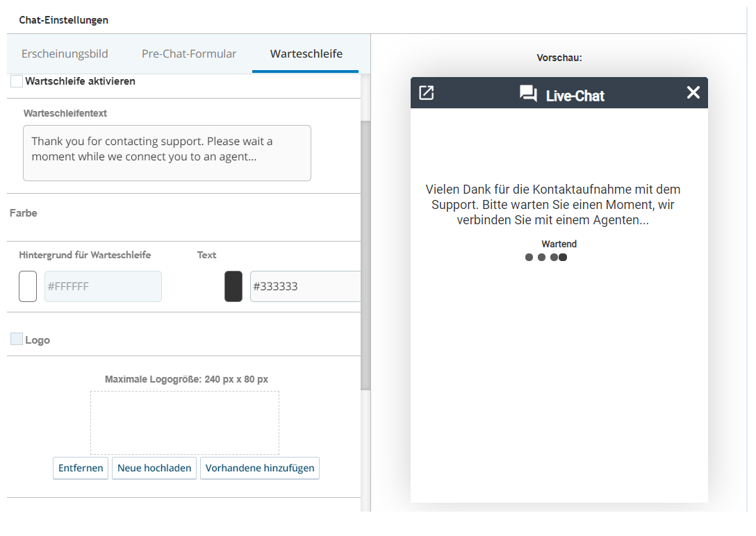Open the Pre-Chat-Formular tab
This screenshot has width=756, height=536.
pyautogui.click(x=189, y=53)
